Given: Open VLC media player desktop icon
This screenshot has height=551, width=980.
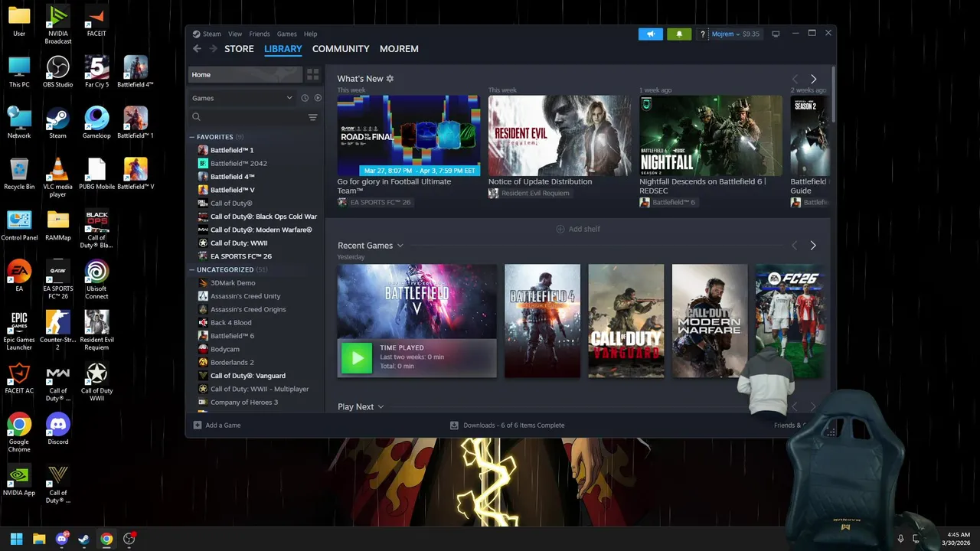Looking at the screenshot, I should (57, 178).
